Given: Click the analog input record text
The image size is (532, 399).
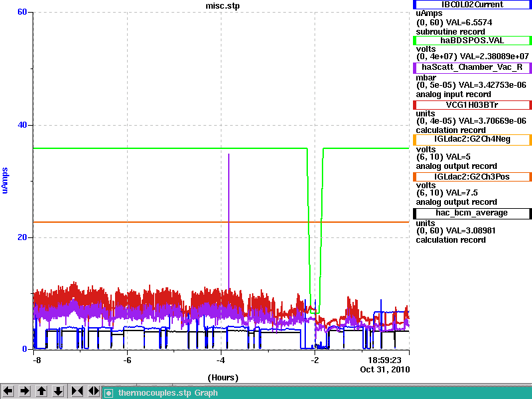Looking at the screenshot, I should pyautogui.click(x=454, y=94).
